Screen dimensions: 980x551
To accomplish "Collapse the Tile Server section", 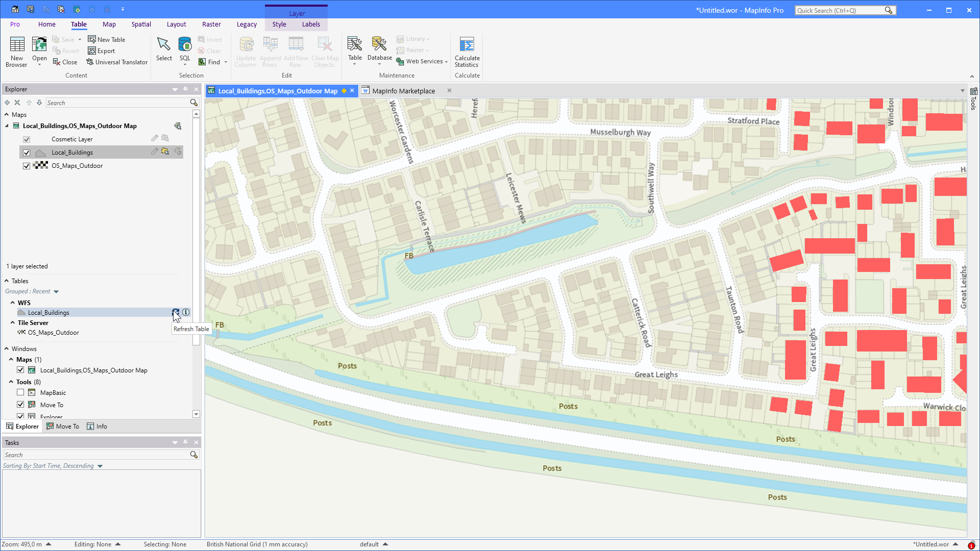I will point(13,322).
